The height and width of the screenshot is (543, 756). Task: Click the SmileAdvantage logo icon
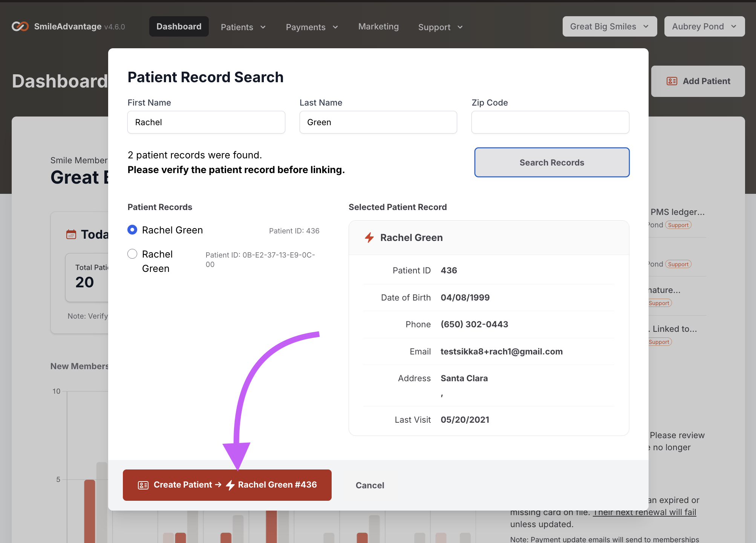coord(20,26)
